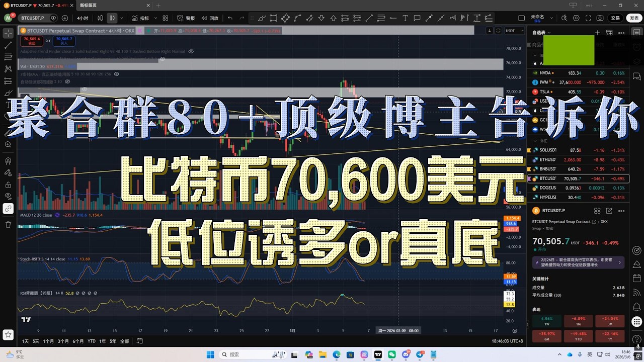Select TSLA row in watchlist
Screen dimensions: 644x362
(x=579, y=92)
